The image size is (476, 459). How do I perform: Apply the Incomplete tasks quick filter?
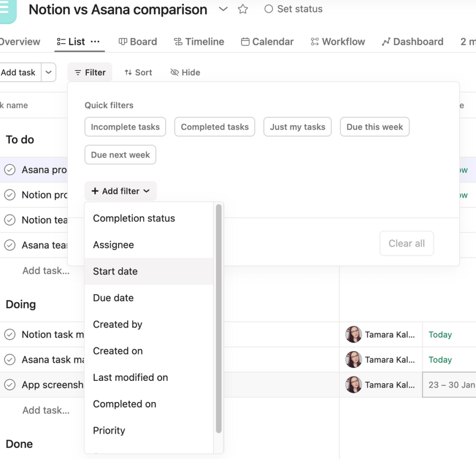pos(125,126)
